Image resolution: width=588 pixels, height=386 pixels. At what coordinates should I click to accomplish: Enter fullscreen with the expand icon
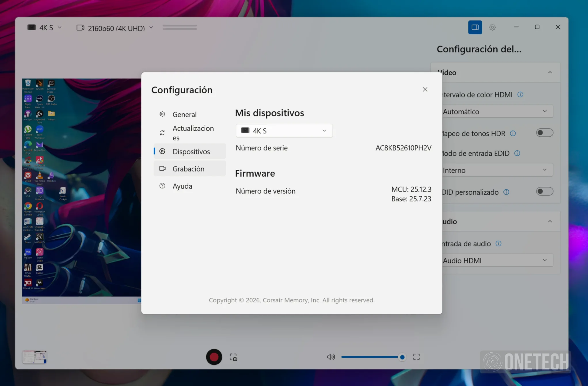[416, 357]
